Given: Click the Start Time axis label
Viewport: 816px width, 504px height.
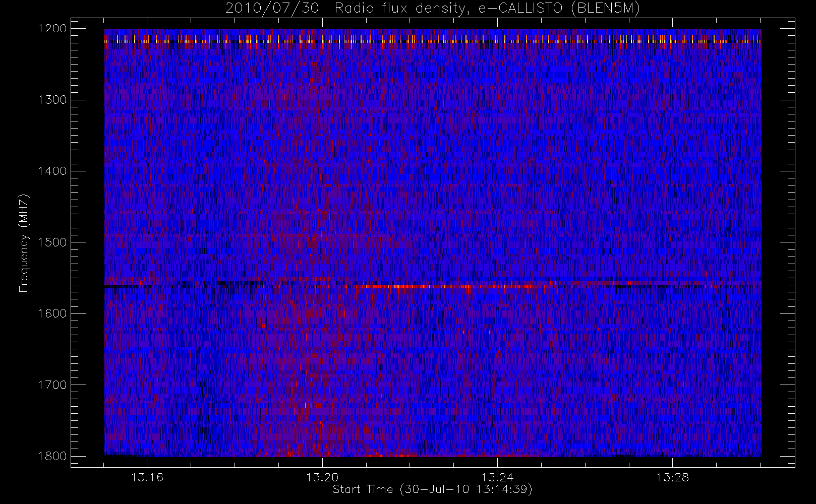Looking at the screenshot, I should click(x=433, y=489).
